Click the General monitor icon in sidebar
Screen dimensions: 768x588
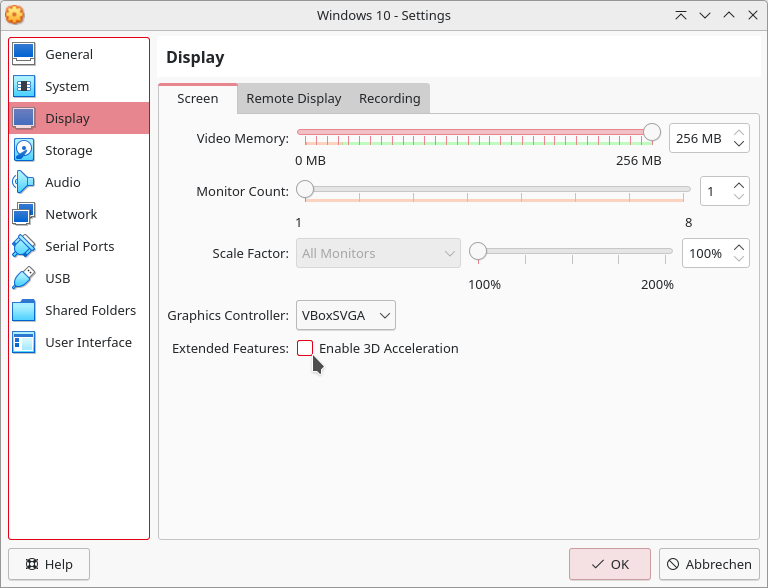tap(24, 54)
